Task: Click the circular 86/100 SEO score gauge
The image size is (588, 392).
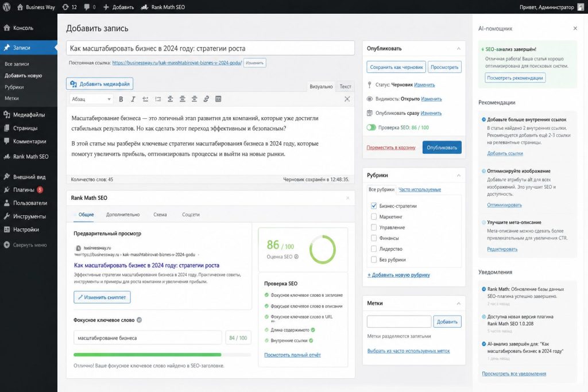Action: [323, 249]
